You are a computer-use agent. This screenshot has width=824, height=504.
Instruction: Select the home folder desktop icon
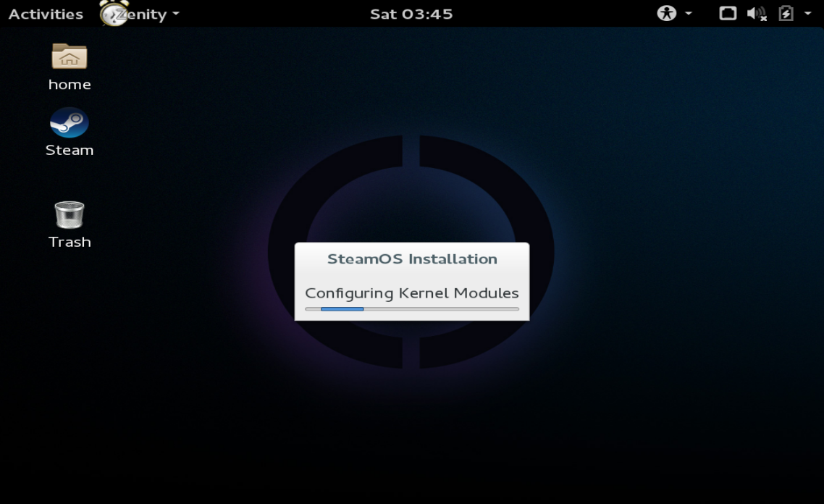(x=70, y=56)
